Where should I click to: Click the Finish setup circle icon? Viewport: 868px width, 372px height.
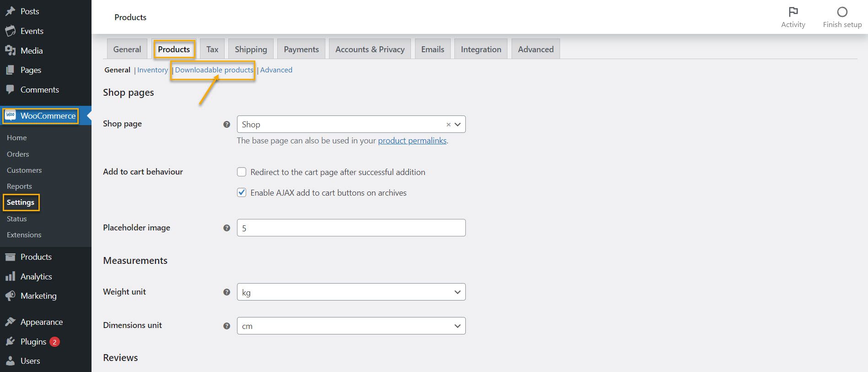(x=842, y=12)
